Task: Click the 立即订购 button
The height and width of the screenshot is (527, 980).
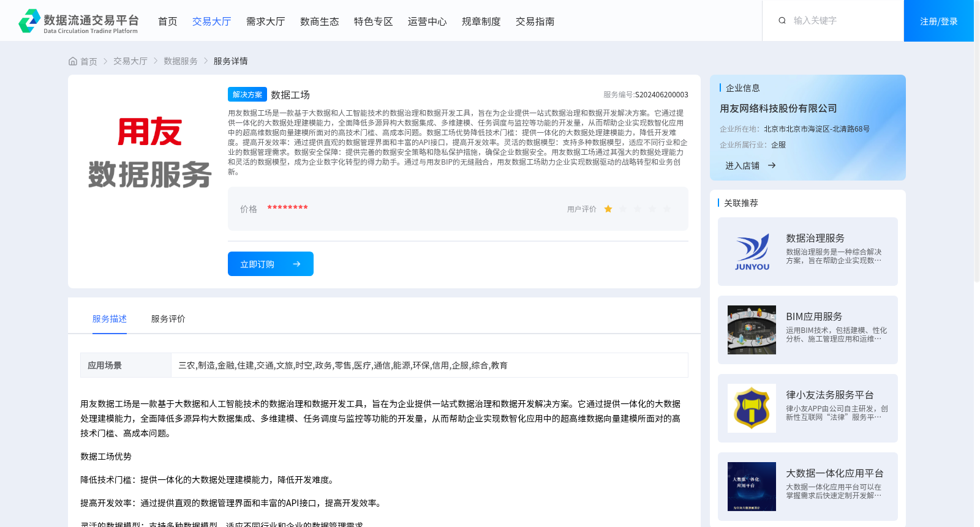Action: coord(271,264)
